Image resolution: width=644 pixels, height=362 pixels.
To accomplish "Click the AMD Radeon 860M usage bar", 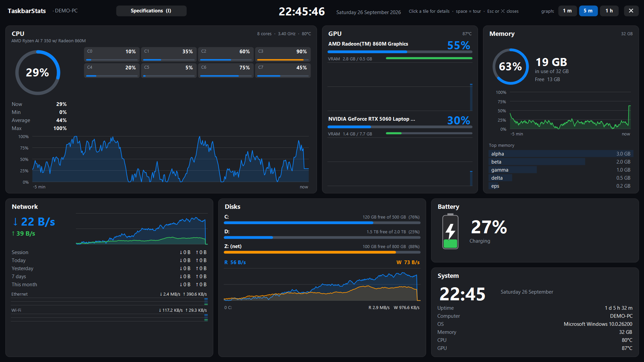I will pos(400,52).
